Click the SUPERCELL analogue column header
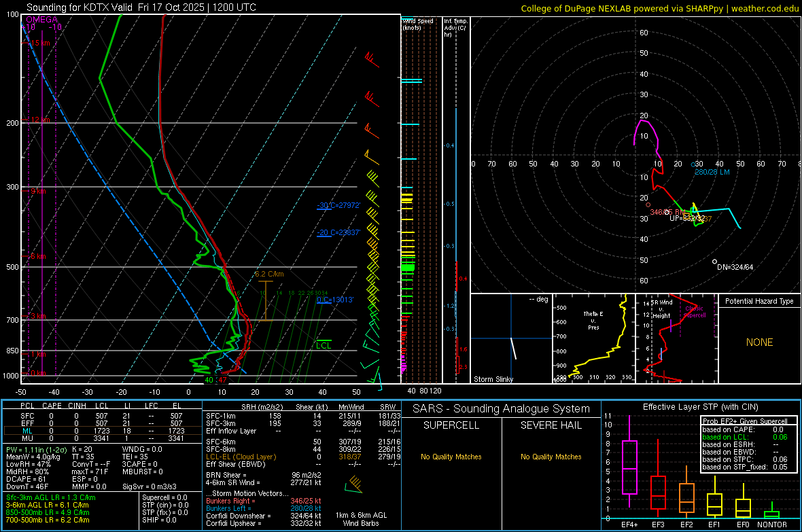This screenshot has height=532, width=802. (x=451, y=425)
